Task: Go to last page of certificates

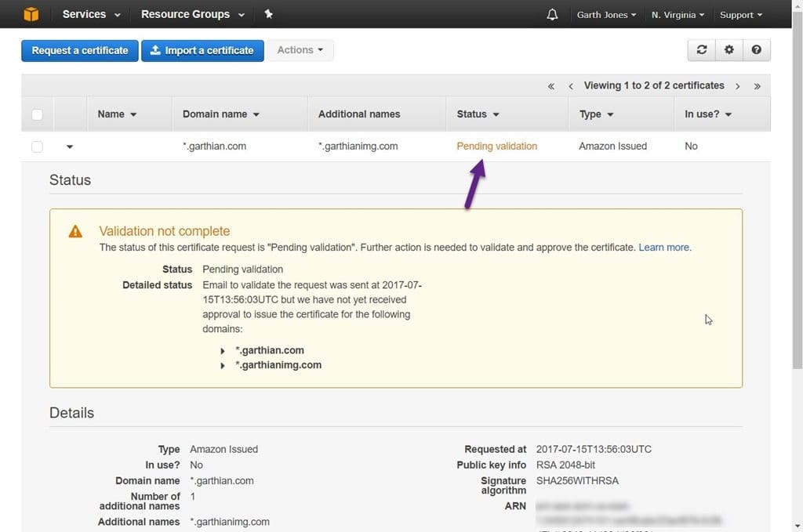Action: point(757,86)
